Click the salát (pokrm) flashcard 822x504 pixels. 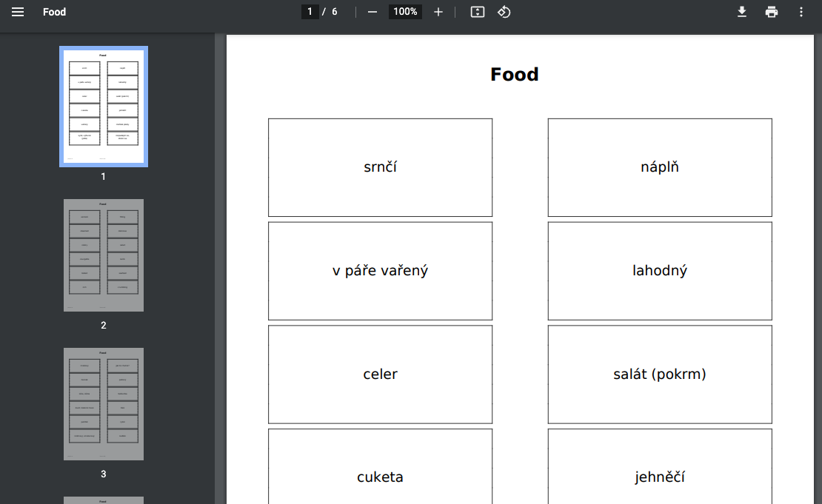click(660, 374)
